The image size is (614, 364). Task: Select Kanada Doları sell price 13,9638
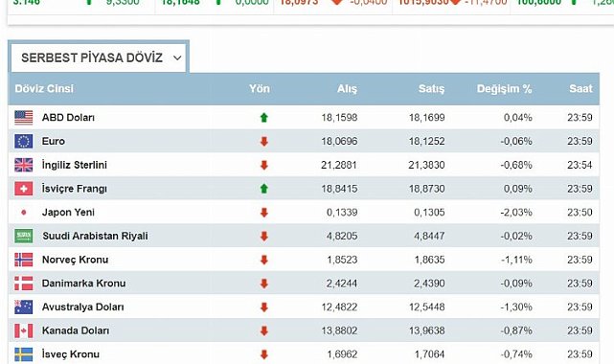click(x=426, y=330)
